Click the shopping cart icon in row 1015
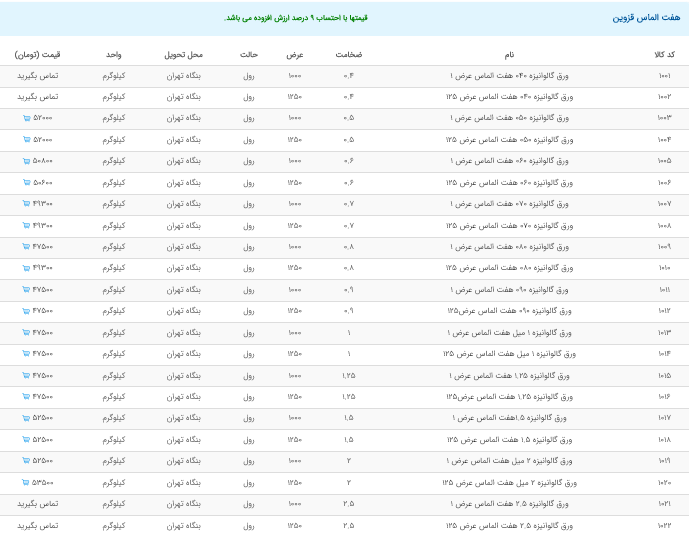 pos(26,376)
